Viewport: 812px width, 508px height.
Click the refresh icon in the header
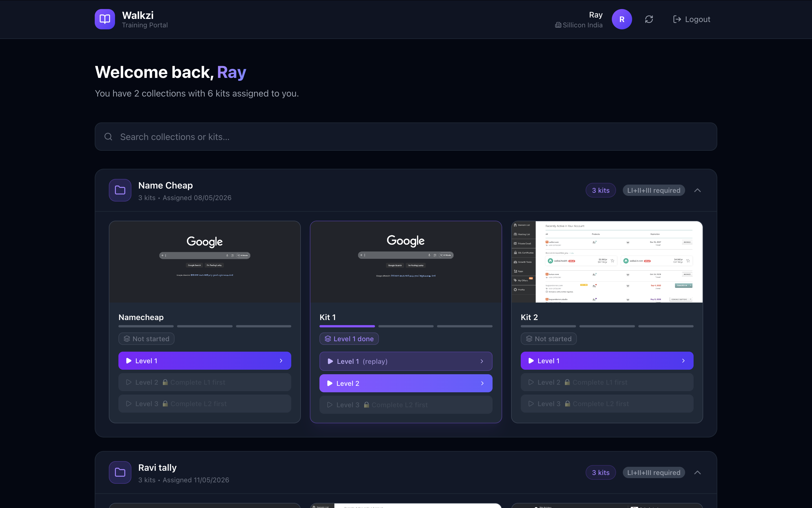tap(649, 19)
